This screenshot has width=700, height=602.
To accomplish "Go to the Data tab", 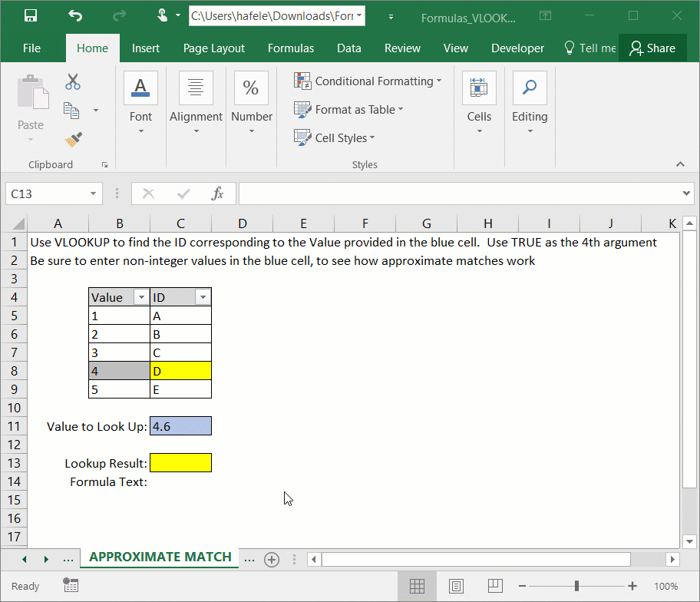I will [348, 48].
